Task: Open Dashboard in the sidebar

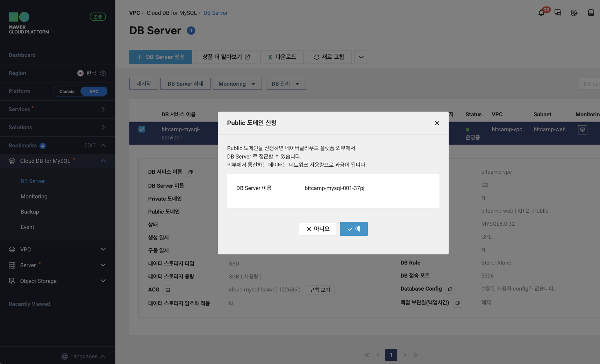Action: [22, 55]
